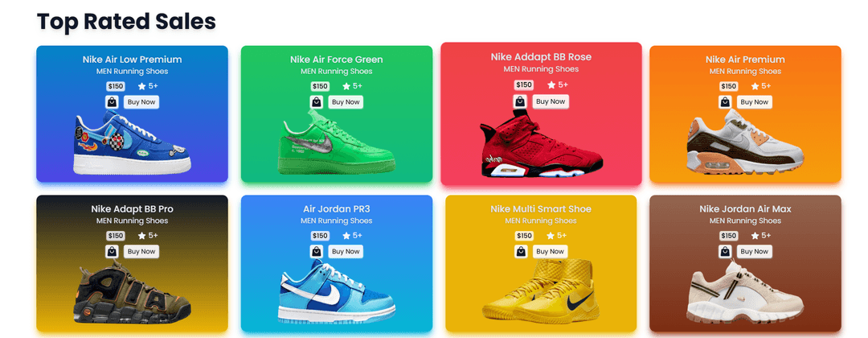Click Buy Now on Air Jordan PR3 card
The width and height of the screenshot is (868, 338).
pyautogui.click(x=346, y=252)
